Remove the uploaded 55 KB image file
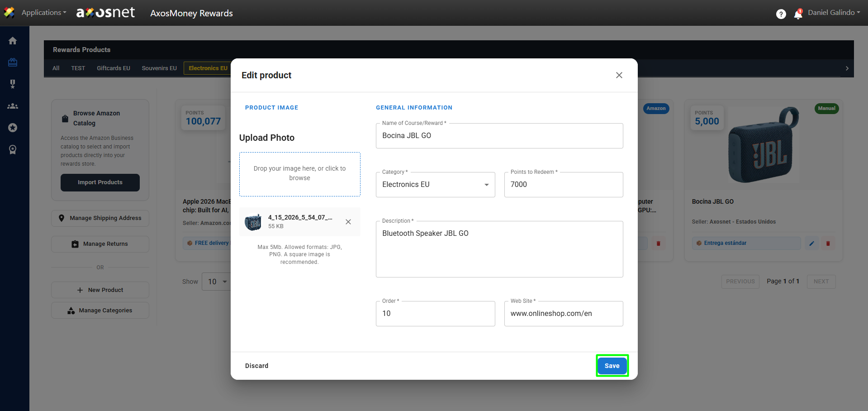 (x=348, y=222)
